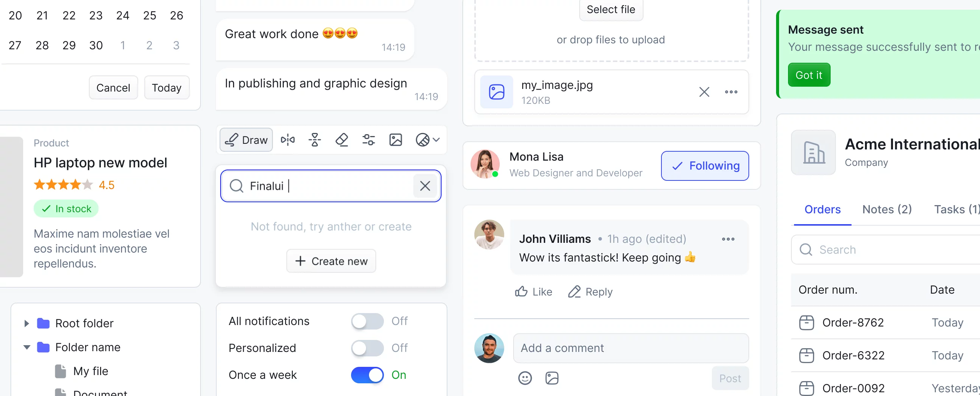Click the Create new button
The image size is (980, 396).
coord(331,261)
